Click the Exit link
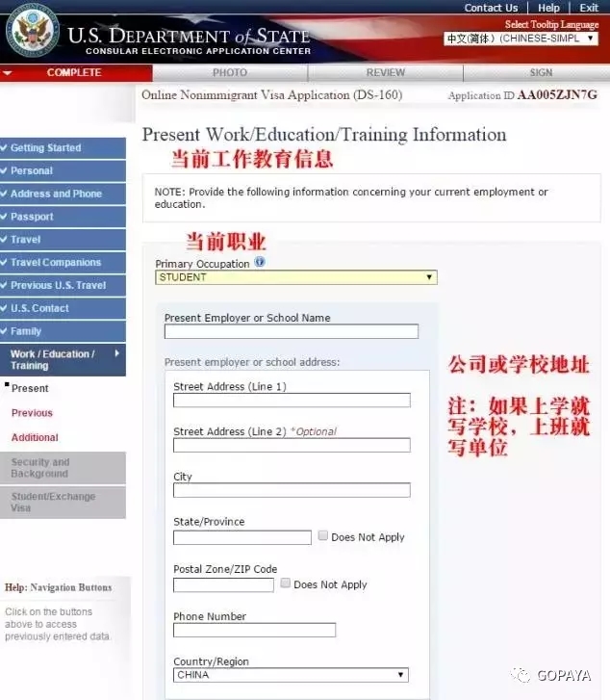 coord(589,8)
